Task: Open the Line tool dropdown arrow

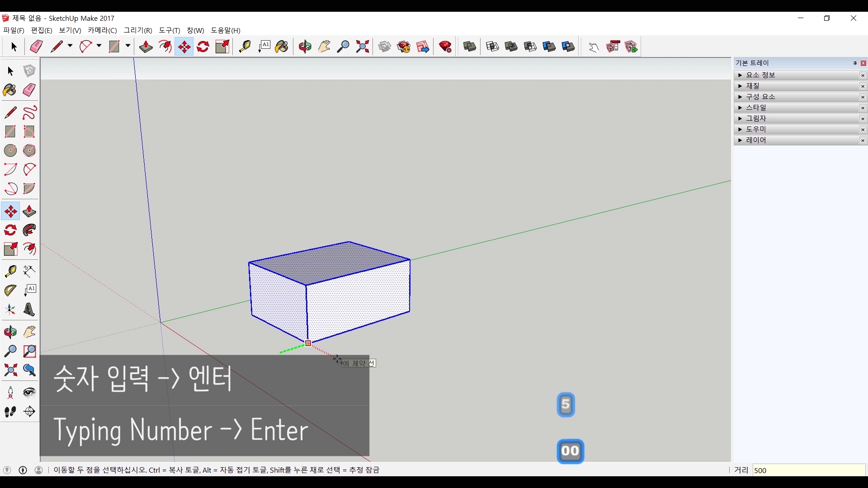Action: [x=70, y=46]
